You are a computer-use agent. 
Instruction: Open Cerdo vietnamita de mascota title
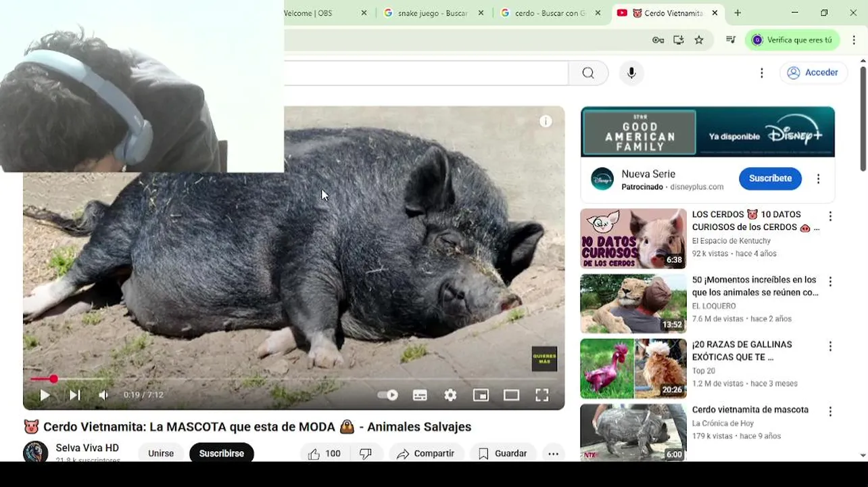pyautogui.click(x=750, y=410)
